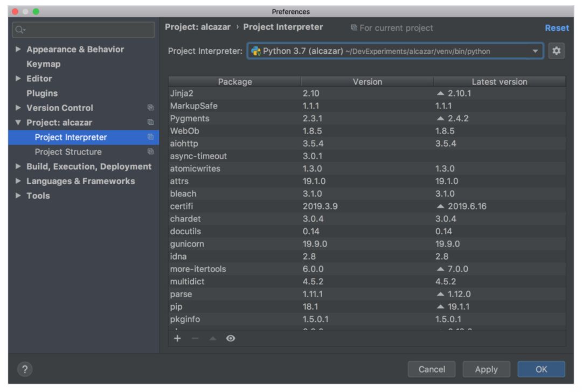Click the copy icon beside Version Control
Screen dimensions: 582x392
pos(150,108)
